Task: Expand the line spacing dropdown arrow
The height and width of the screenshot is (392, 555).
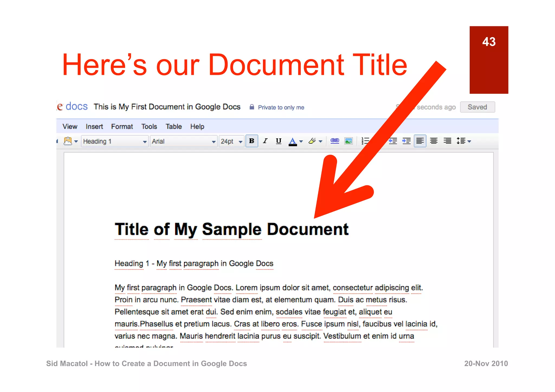Action: pos(469,141)
